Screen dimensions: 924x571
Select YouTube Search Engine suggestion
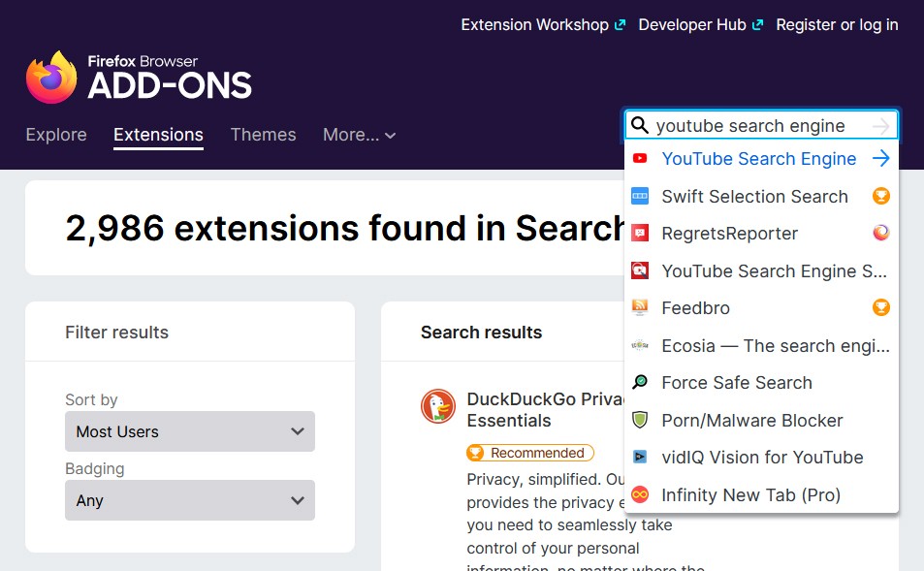[761, 159]
